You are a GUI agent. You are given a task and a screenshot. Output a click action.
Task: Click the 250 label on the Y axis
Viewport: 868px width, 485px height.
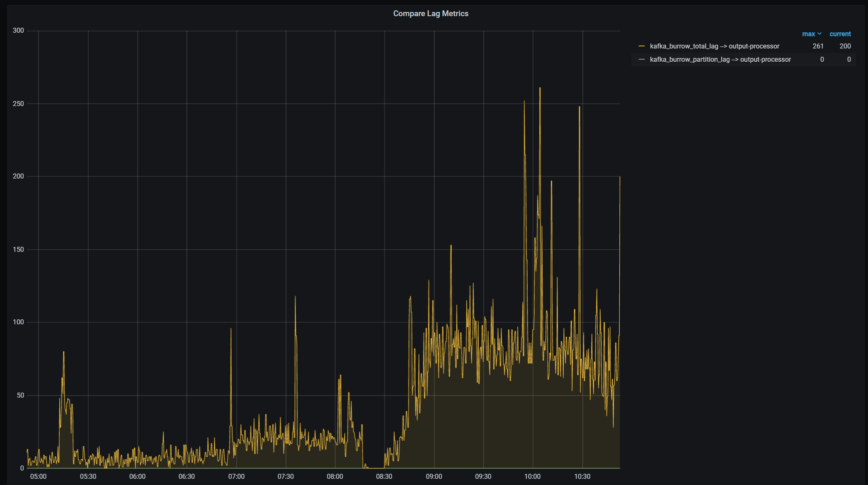point(18,104)
